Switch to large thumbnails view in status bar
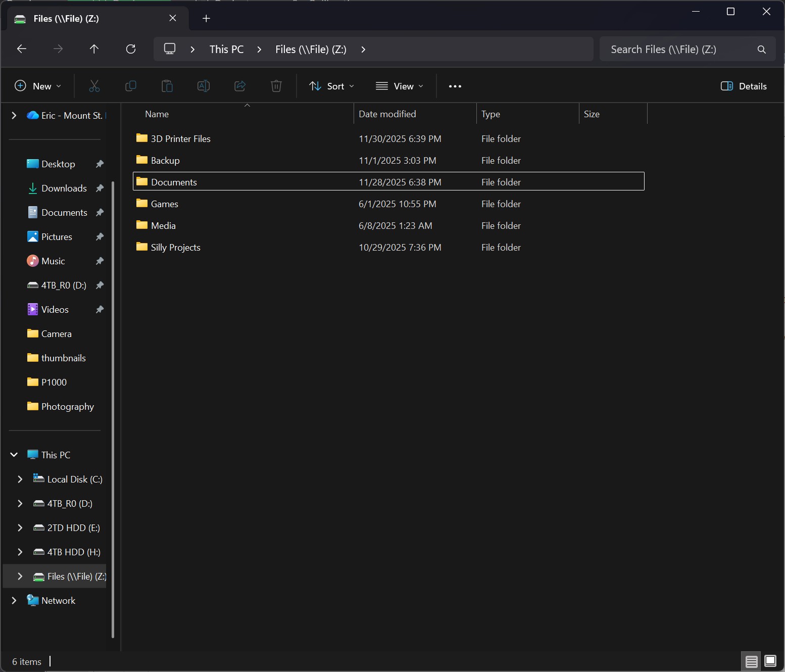785x672 pixels. pyautogui.click(x=770, y=661)
